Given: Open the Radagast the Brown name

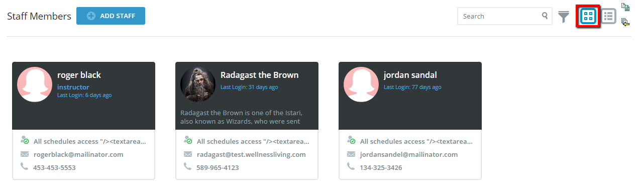Looking at the screenshot, I should click(x=260, y=75).
